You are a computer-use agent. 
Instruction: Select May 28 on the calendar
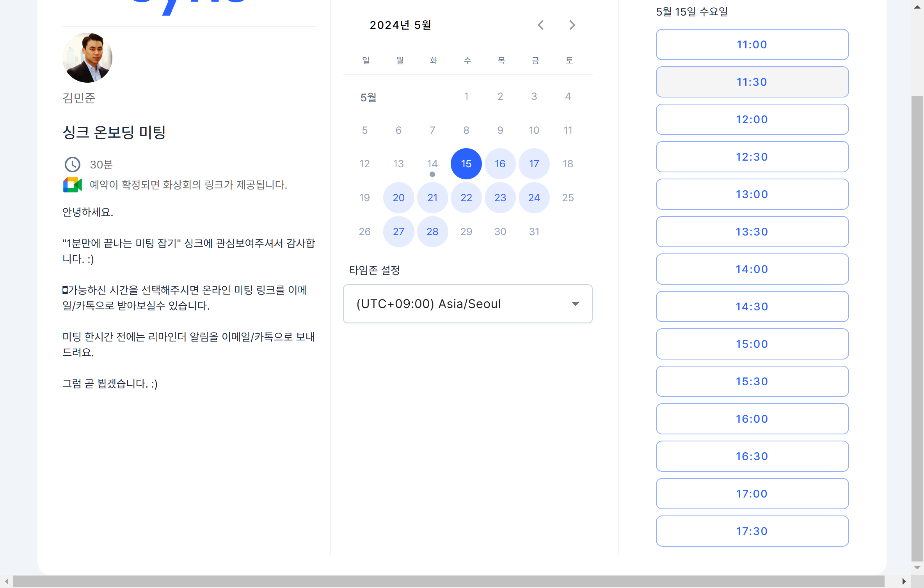432,231
